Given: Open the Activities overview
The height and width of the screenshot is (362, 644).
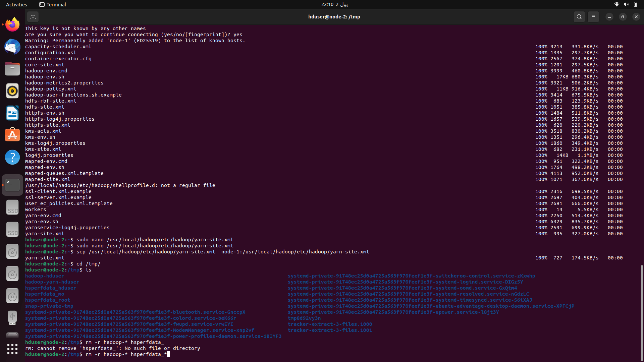Looking at the screenshot, I should point(16,4).
